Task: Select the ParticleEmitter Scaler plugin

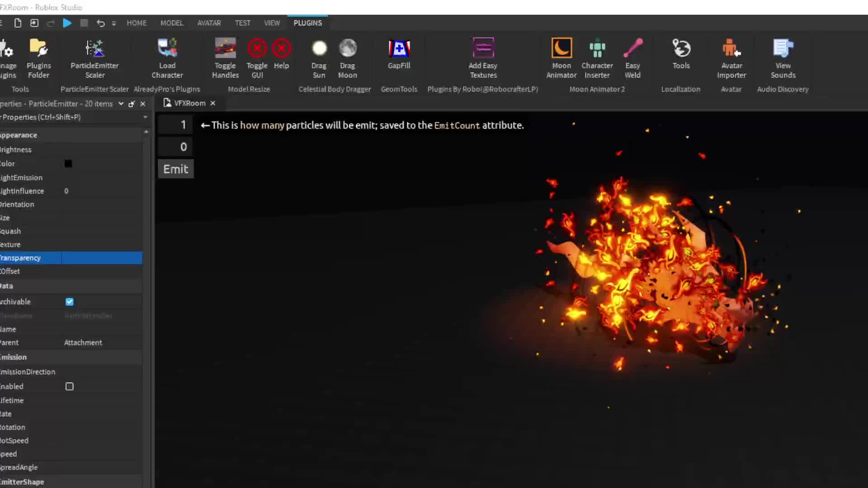Action: (x=94, y=58)
